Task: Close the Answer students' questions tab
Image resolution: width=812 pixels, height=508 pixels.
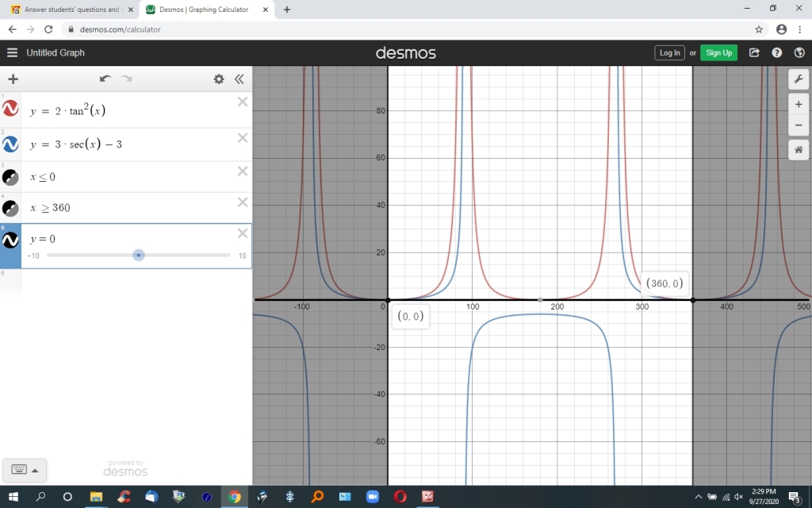Action: tap(131, 10)
